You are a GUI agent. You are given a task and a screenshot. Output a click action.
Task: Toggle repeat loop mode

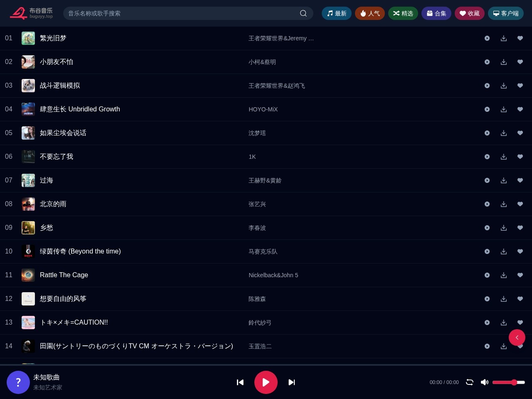470,382
